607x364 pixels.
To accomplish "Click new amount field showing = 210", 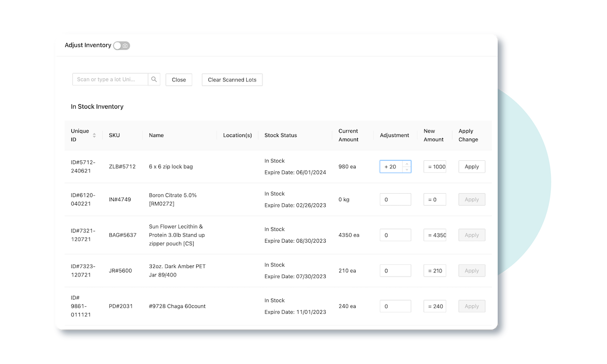I will pos(435,271).
